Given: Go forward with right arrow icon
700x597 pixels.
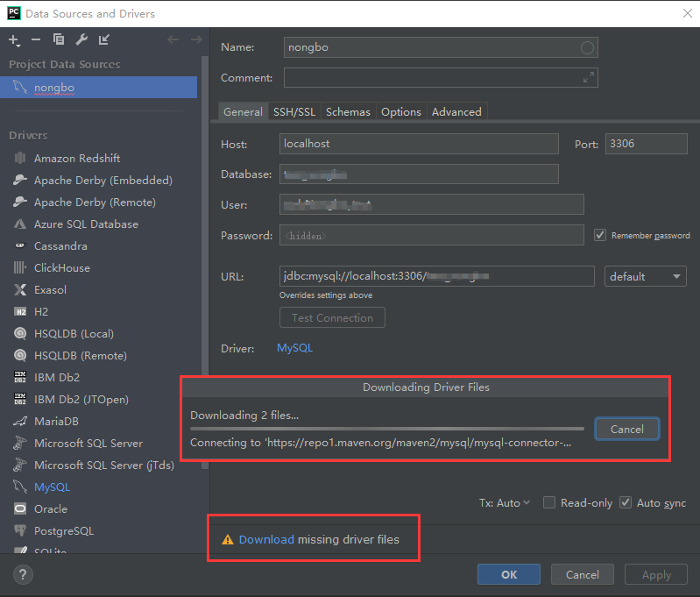Looking at the screenshot, I should pyautogui.click(x=196, y=39).
